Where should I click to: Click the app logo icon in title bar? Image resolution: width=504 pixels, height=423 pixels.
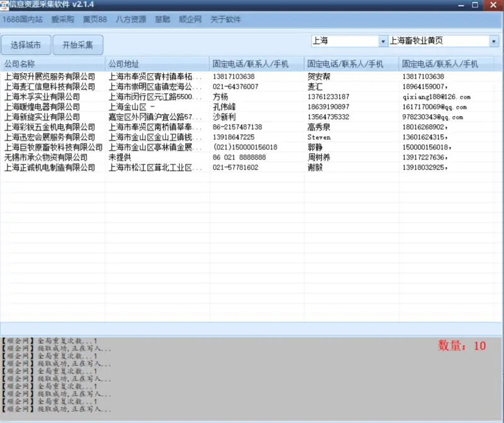(5, 5)
